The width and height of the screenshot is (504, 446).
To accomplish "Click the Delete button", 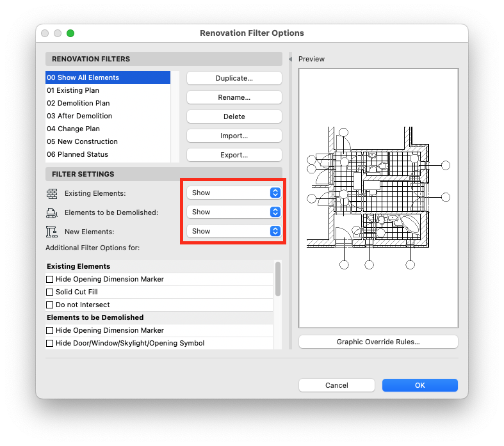I will [x=234, y=116].
